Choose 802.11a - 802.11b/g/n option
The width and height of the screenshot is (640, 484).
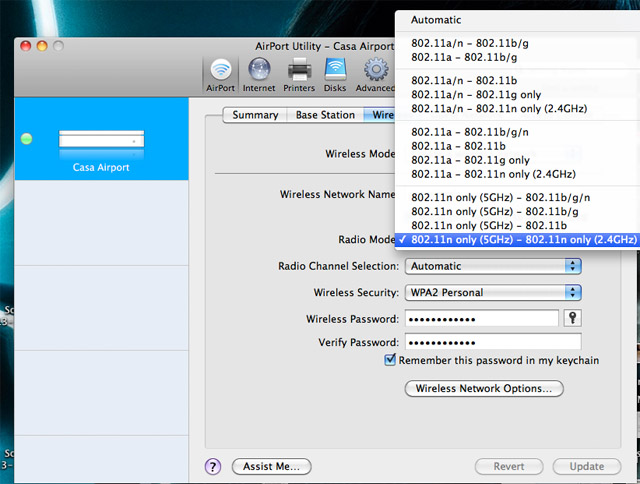click(x=518, y=132)
